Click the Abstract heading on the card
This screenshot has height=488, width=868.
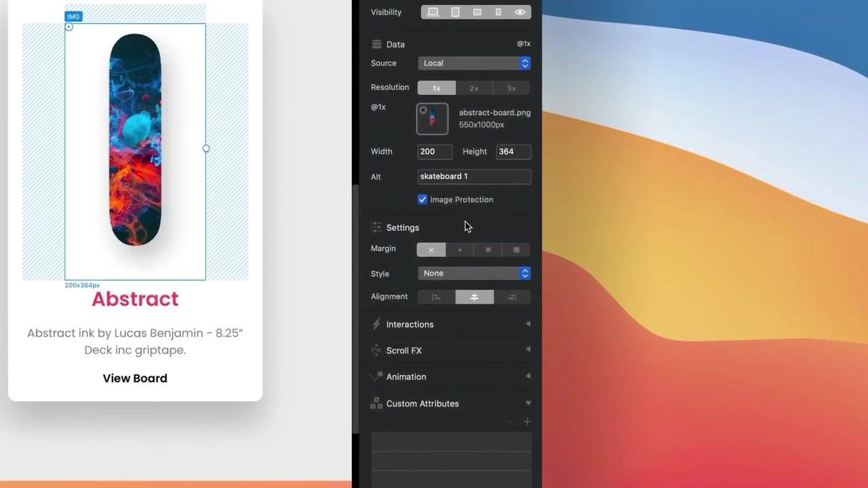click(x=135, y=299)
